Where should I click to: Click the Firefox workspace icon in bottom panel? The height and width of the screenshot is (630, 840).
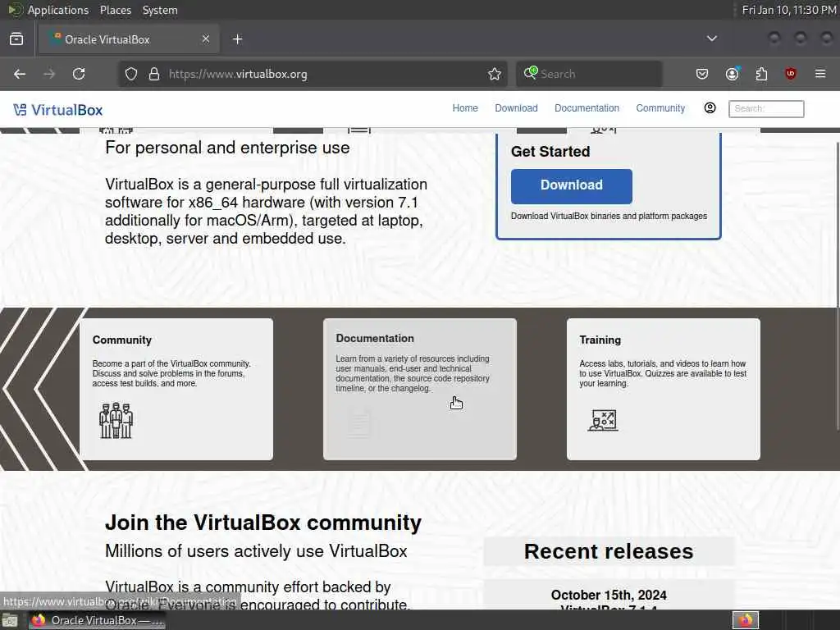pos(745,620)
